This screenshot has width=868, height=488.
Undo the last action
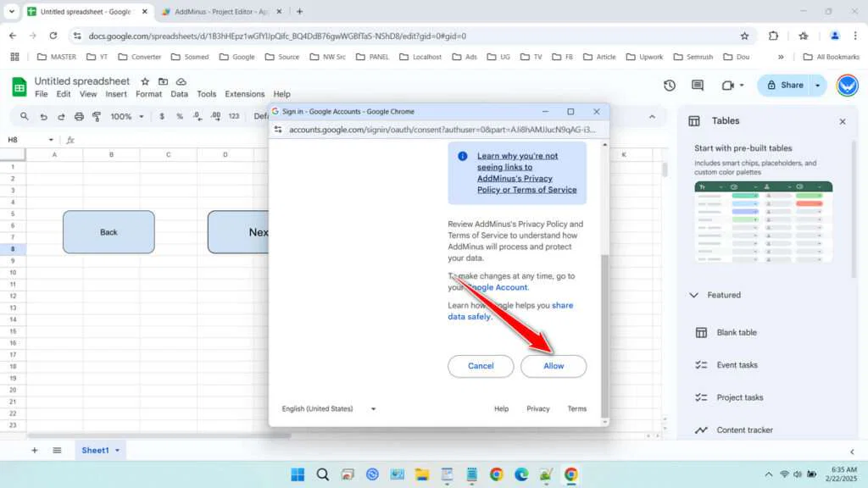pos(43,116)
